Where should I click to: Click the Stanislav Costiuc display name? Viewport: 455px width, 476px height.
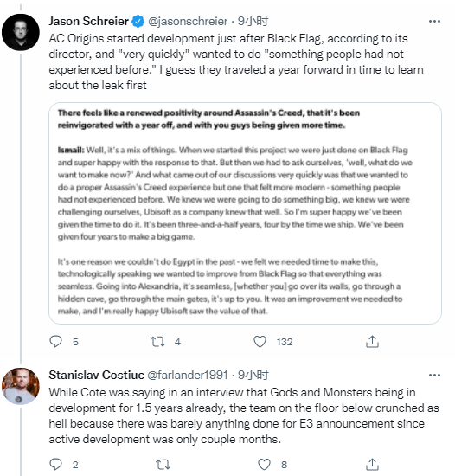[97, 376]
